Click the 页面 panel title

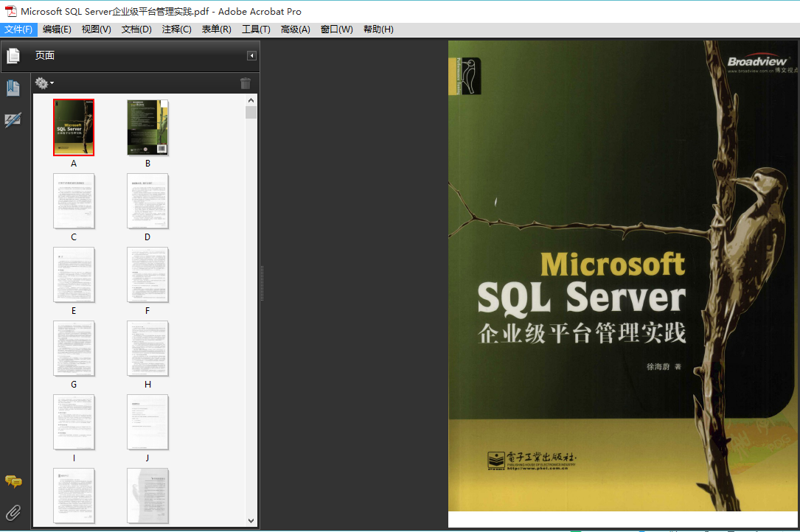[x=45, y=55]
